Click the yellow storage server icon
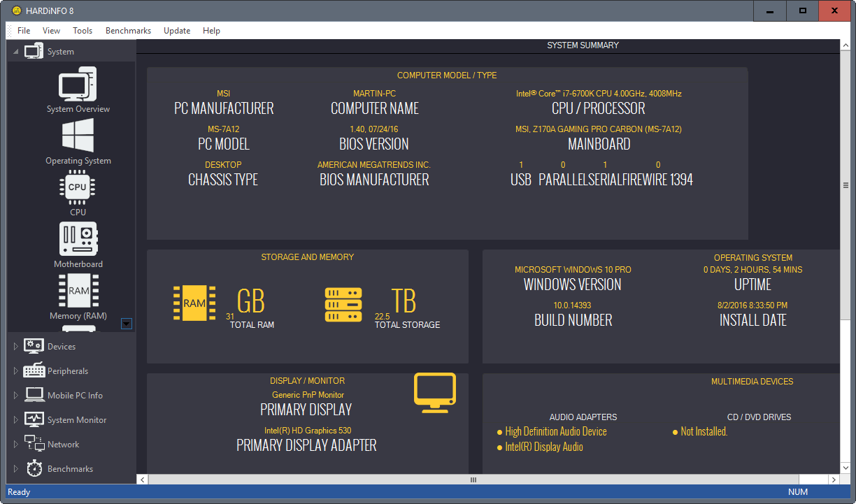Viewport: 856px width, 504px height. click(x=343, y=305)
